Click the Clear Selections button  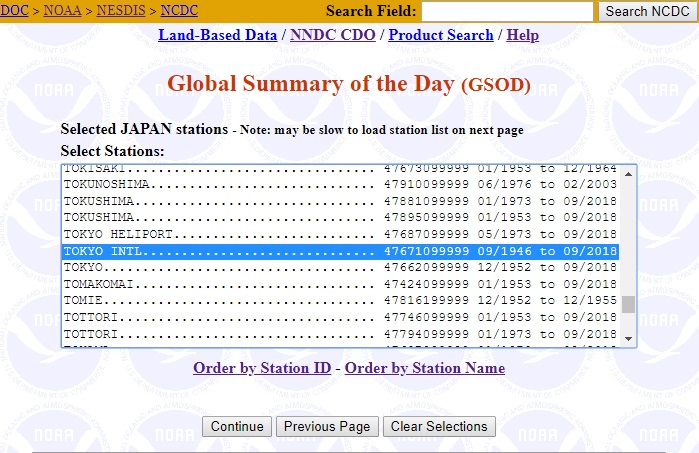click(439, 427)
